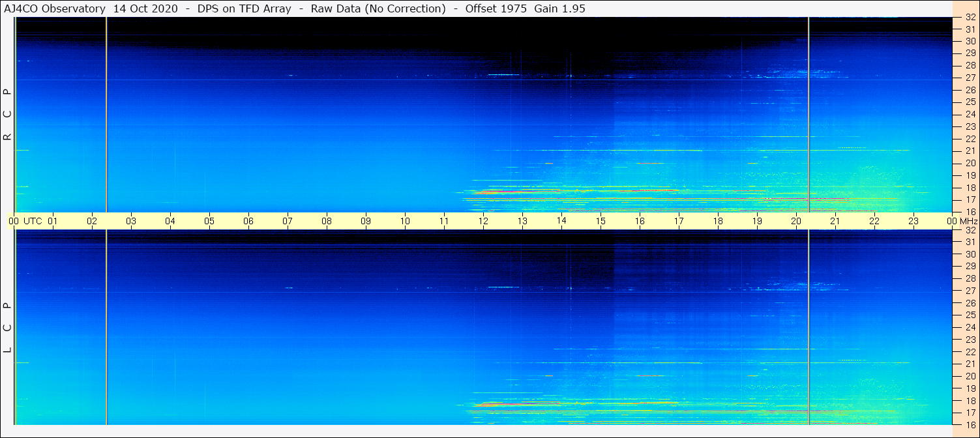Viewport: 980px width, 438px height.
Task: Select the 01 hour tick on time axis
Action: [53, 221]
